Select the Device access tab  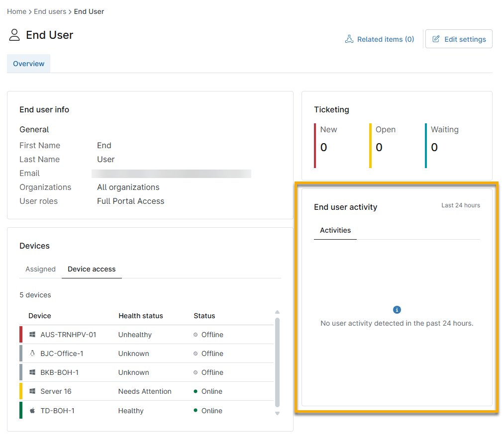(92, 269)
